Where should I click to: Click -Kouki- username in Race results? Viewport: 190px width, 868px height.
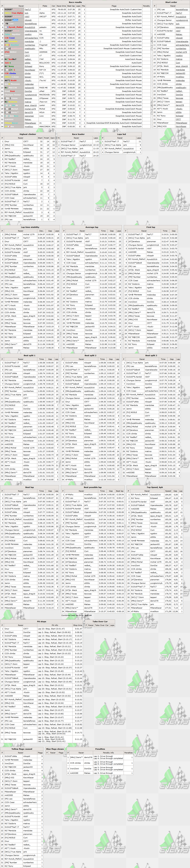(28, 81)
